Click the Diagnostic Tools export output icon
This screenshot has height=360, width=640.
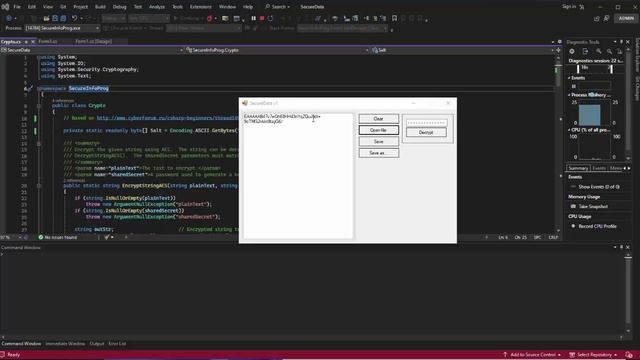(x=585, y=51)
